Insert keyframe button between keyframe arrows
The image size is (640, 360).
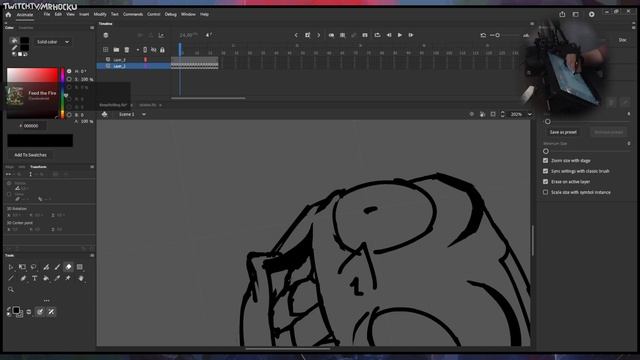(308, 36)
